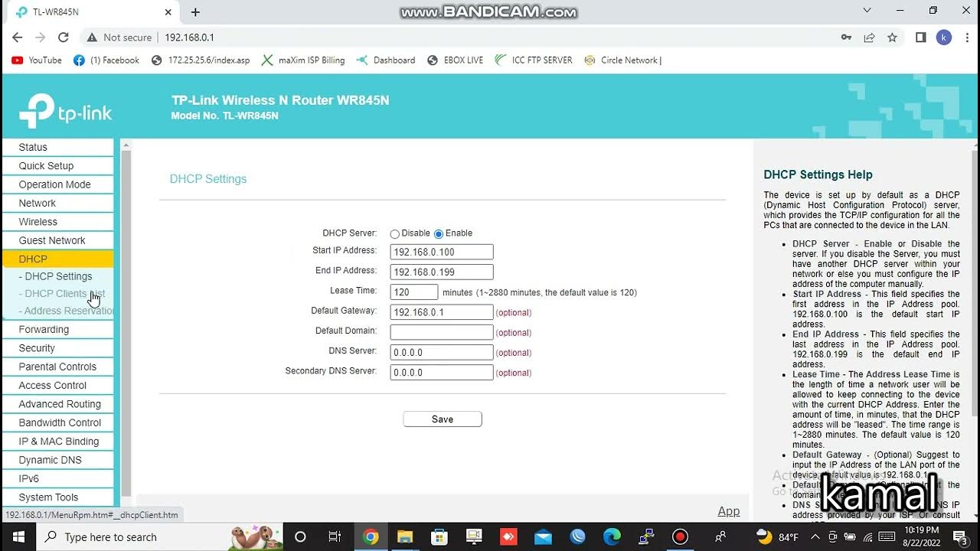This screenshot has width=980, height=551.
Task: Open the Access Control menu
Action: tap(57, 385)
